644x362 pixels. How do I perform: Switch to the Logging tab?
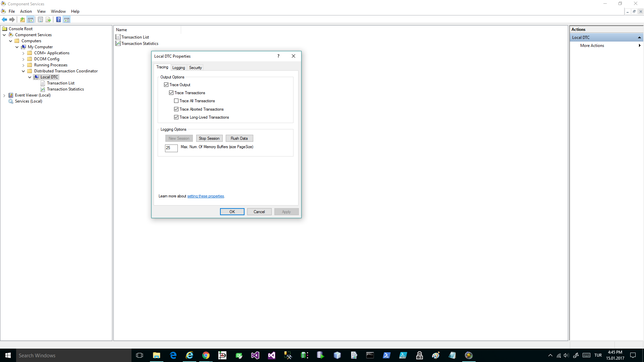pos(178,68)
